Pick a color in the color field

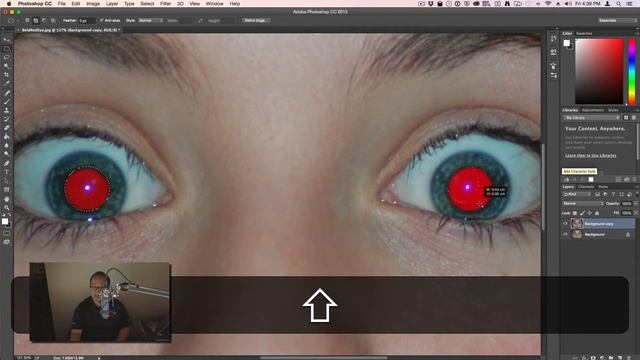(x=599, y=71)
